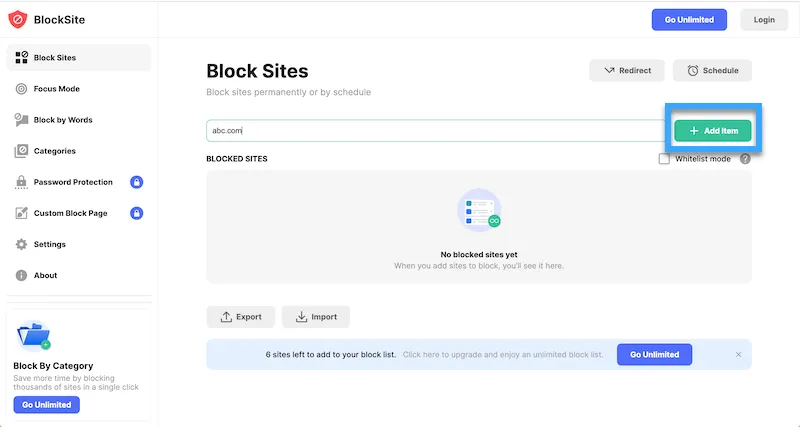Open Redirect options

click(627, 70)
